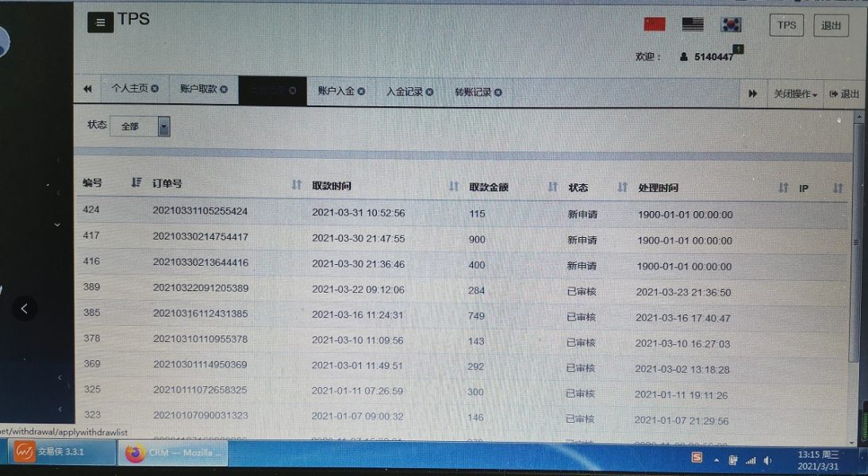Viewport: 868px width, 476px height.
Task: Click scrollbar up arrow
Action: 858,117
